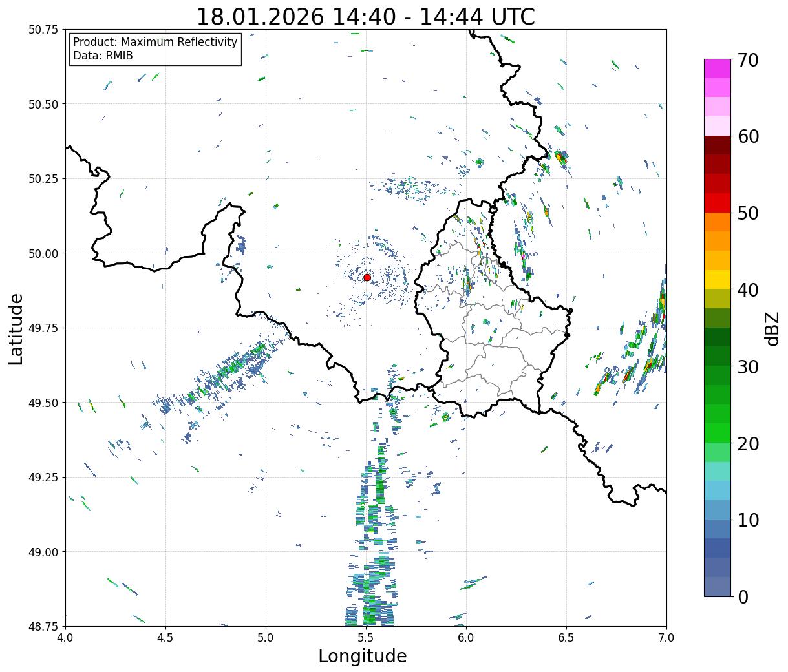Screen dimensions: 788x672
Task: Click the colorbar tick label 40
Action: [748, 290]
